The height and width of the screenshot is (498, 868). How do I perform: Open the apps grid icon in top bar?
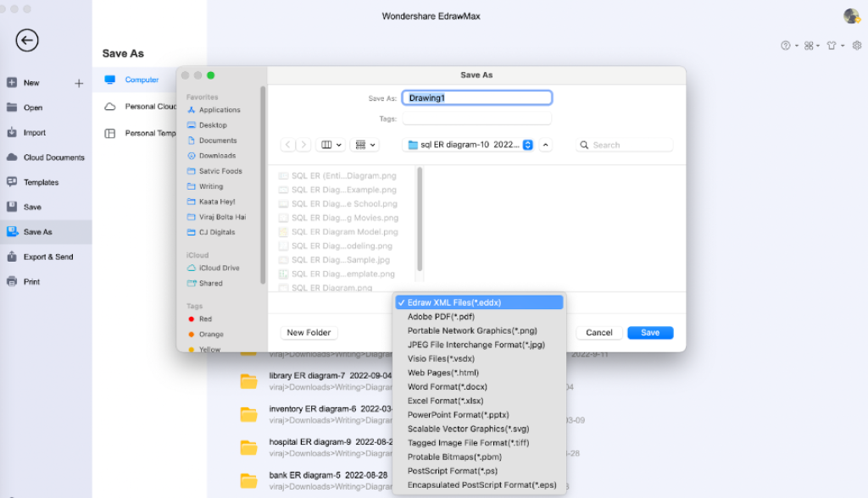[x=809, y=46]
